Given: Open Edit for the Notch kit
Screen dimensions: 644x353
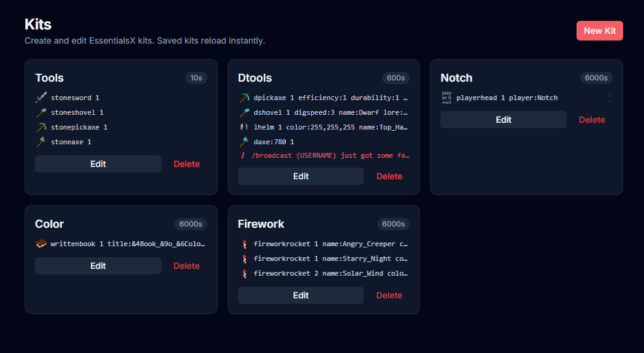Looking at the screenshot, I should [504, 120].
